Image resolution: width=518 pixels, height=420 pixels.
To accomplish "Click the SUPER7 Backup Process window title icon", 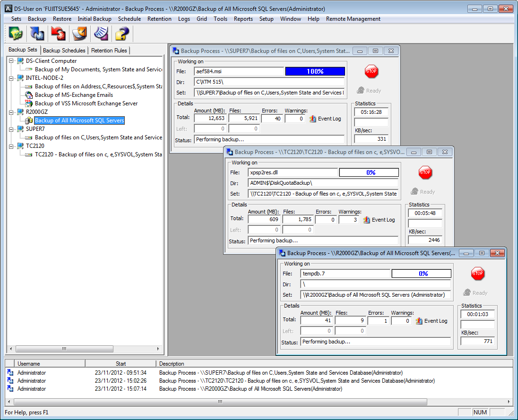I will click(x=176, y=51).
